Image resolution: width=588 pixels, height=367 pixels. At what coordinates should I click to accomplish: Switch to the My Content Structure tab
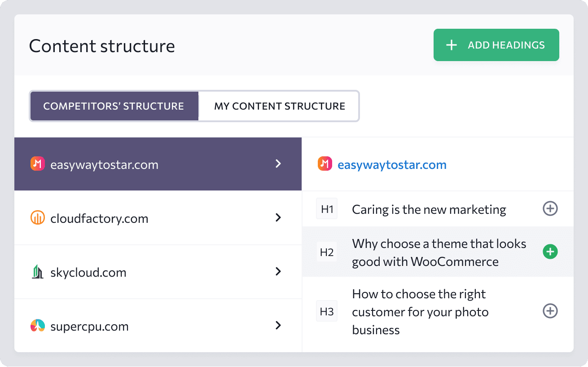click(280, 106)
